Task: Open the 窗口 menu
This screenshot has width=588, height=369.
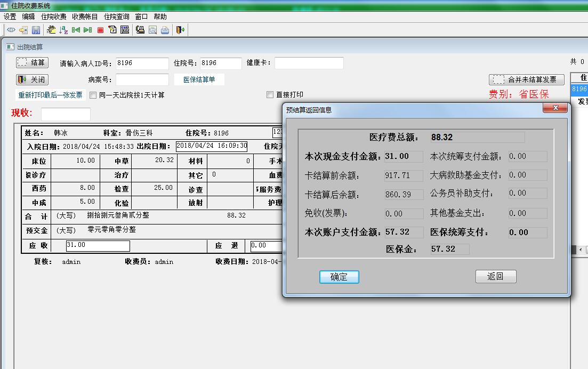Action: coord(141,17)
